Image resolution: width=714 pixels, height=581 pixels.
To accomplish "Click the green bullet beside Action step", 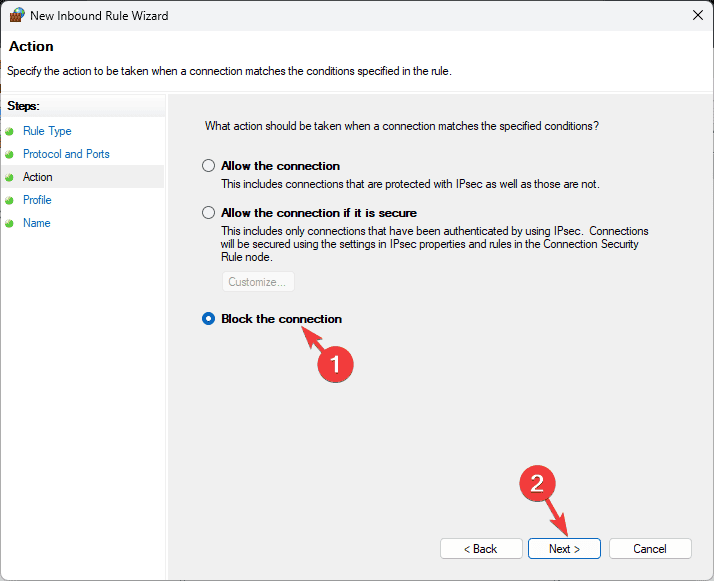I will tap(10, 178).
